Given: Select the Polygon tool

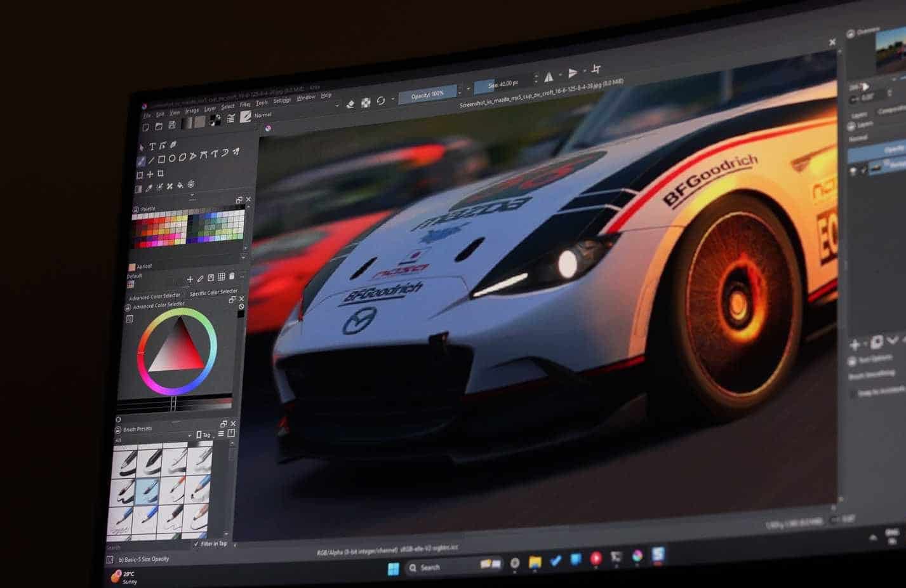Looking at the screenshot, I should (x=182, y=157).
